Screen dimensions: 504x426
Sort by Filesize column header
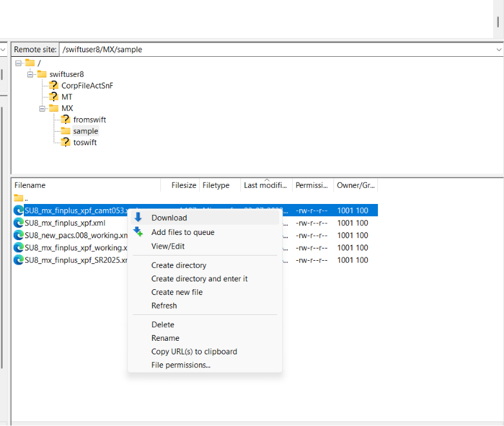(x=180, y=185)
